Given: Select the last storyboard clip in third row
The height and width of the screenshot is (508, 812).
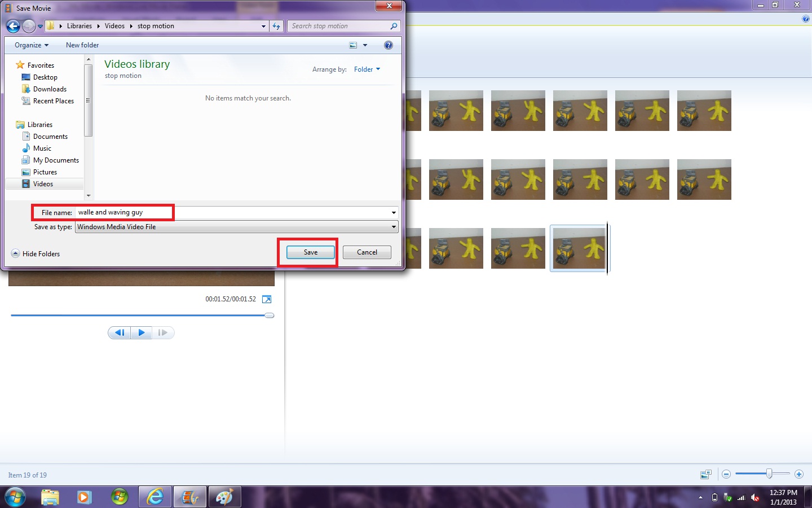Looking at the screenshot, I should tap(580, 248).
